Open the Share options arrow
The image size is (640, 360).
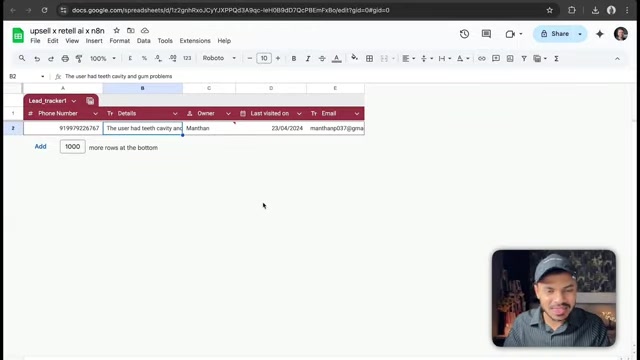(580, 34)
